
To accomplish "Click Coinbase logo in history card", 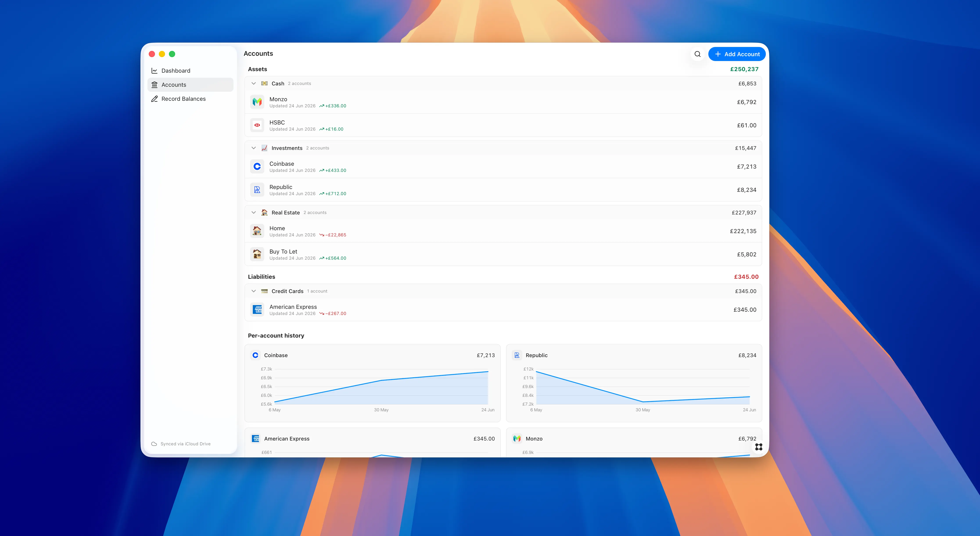I will 255,355.
